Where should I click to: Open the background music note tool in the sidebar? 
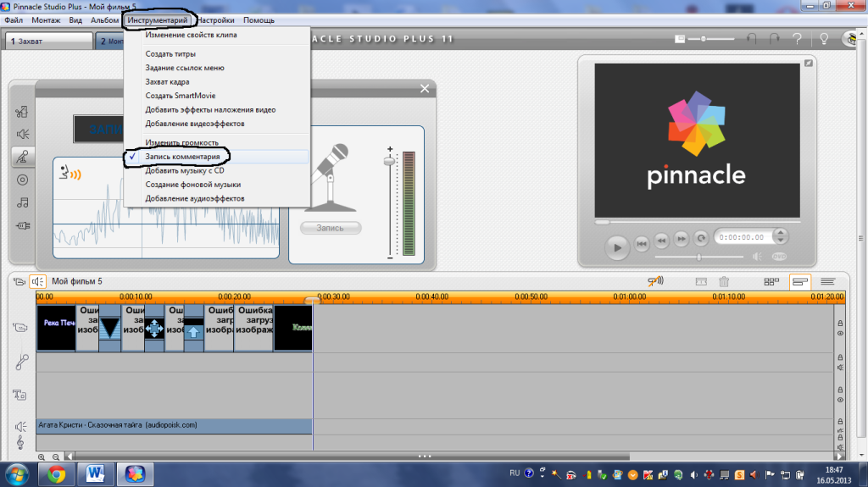pos(22,202)
